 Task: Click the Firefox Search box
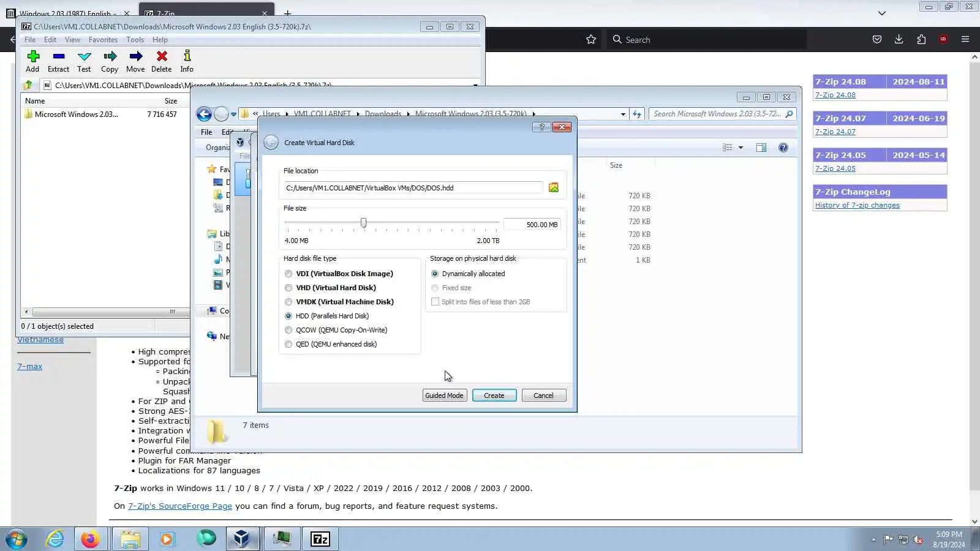point(707,40)
